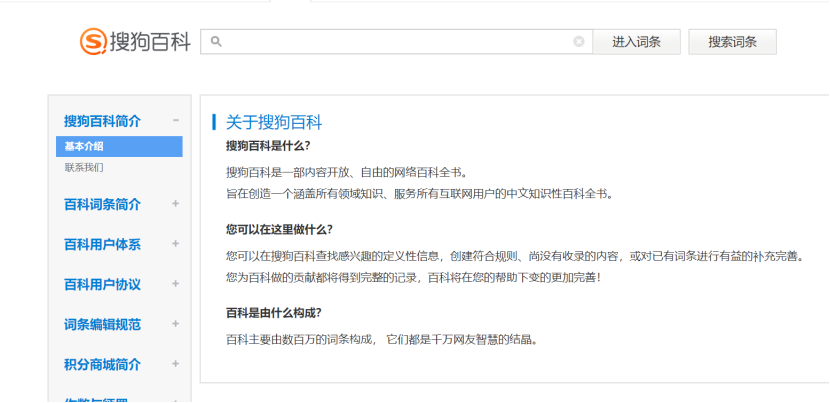Open the 基本介绍 sidebar item
This screenshot has width=830, height=403.
point(84,147)
